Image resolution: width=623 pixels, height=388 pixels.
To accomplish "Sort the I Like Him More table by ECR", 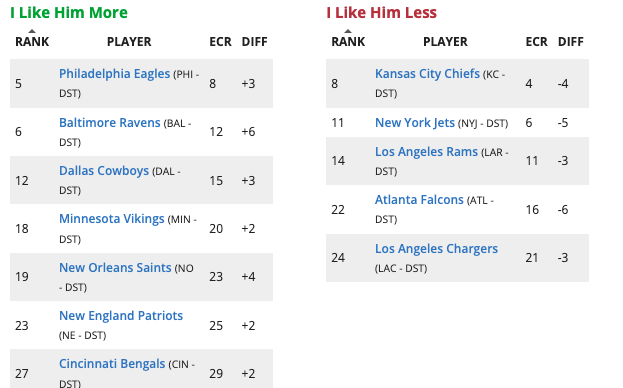I will pos(221,42).
